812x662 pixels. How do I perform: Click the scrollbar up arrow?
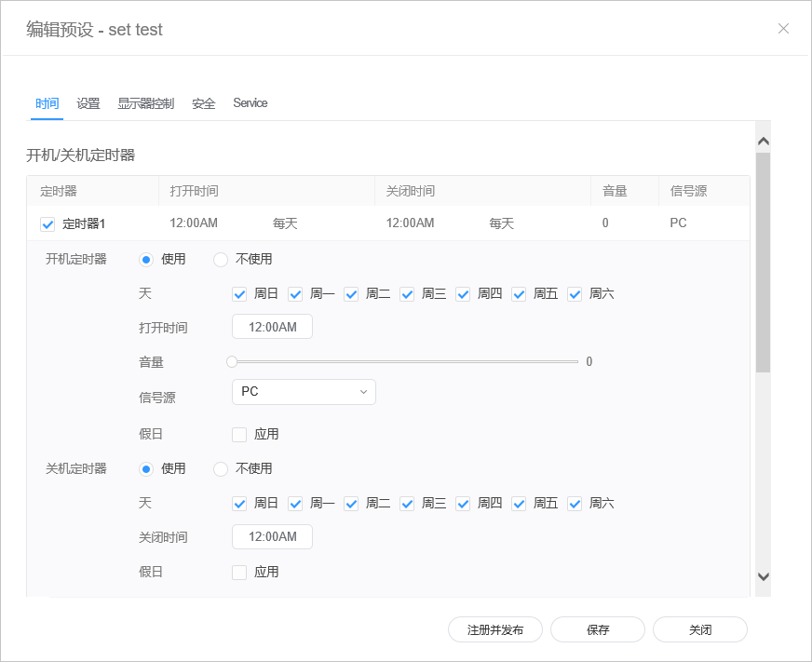[x=763, y=142]
